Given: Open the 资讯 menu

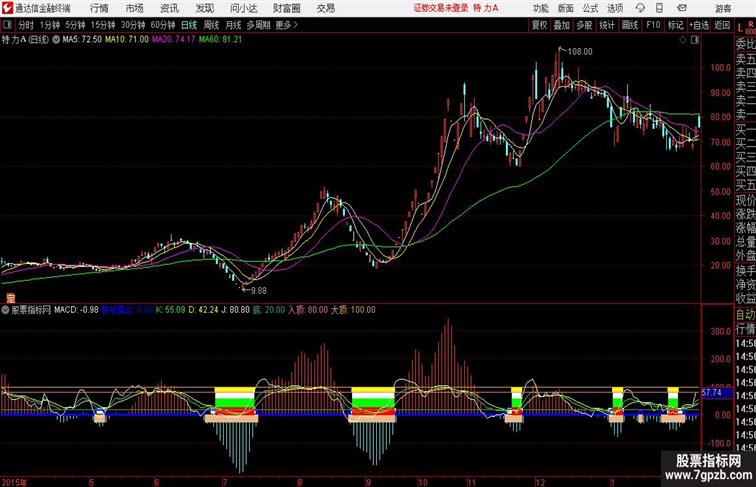Looking at the screenshot, I should point(169,8).
